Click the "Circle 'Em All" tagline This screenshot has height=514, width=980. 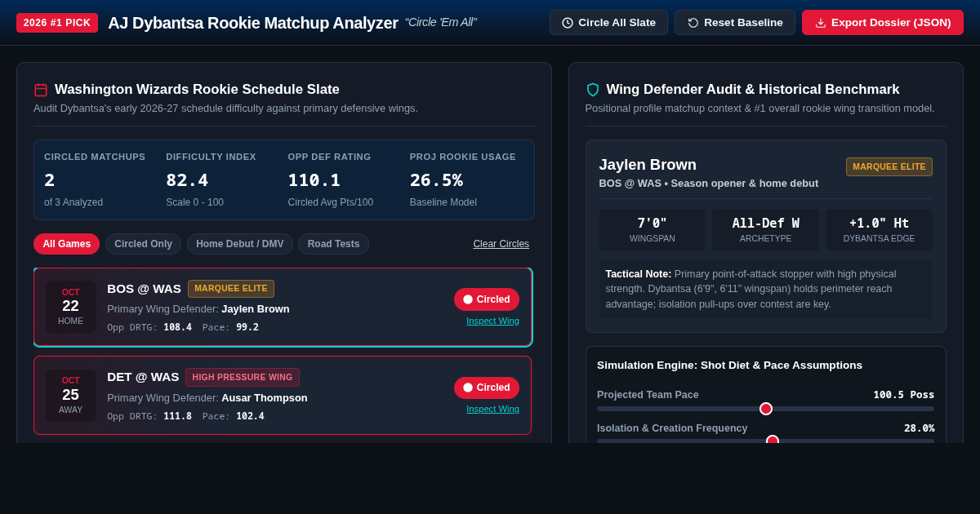click(441, 23)
